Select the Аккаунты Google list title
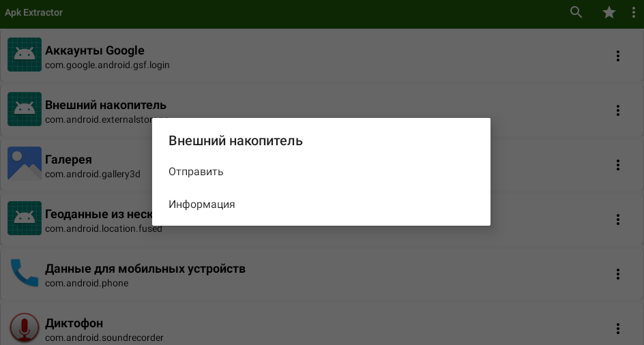The image size is (644, 345). (x=94, y=50)
